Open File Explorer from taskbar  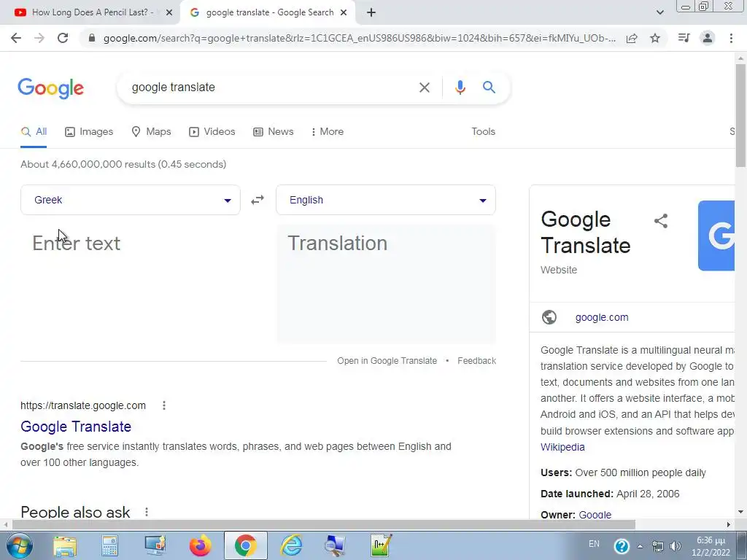pyautogui.click(x=65, y=545)
